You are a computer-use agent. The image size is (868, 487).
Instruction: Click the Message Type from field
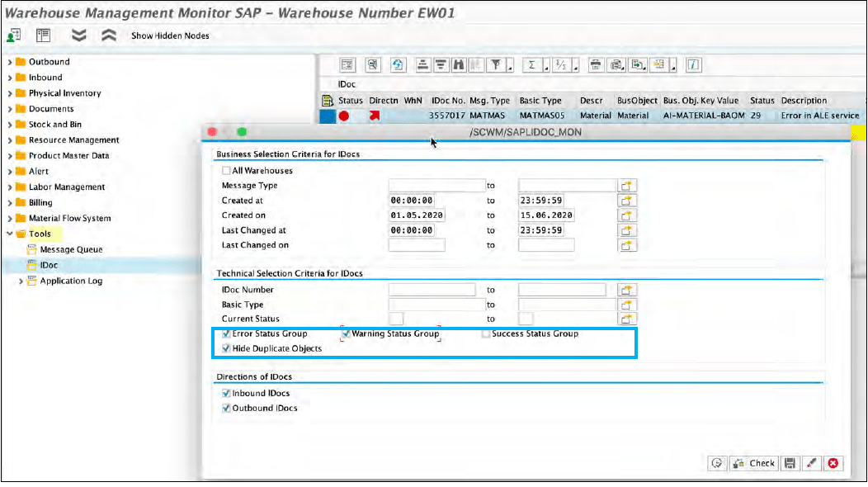[x=436, y=186]
